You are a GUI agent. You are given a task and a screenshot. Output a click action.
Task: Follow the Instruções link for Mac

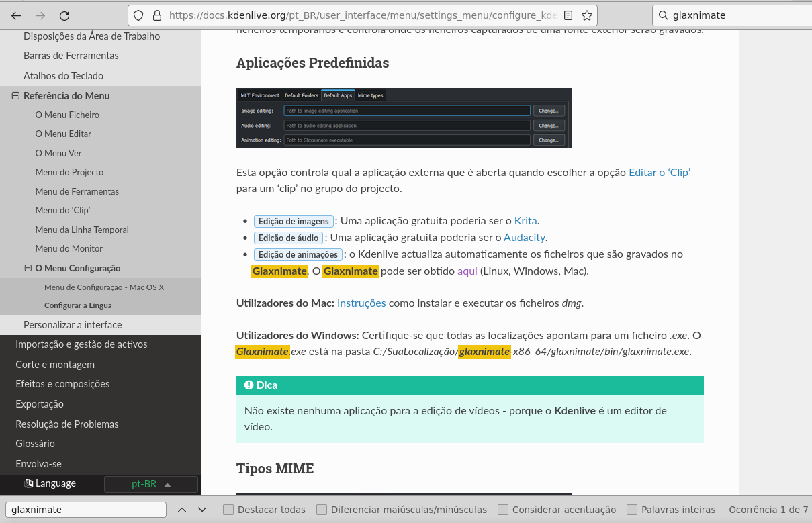point(361,303)
